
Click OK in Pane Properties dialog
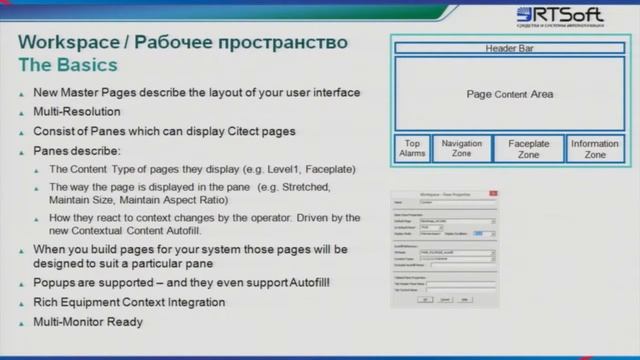[x=425, y=300]
